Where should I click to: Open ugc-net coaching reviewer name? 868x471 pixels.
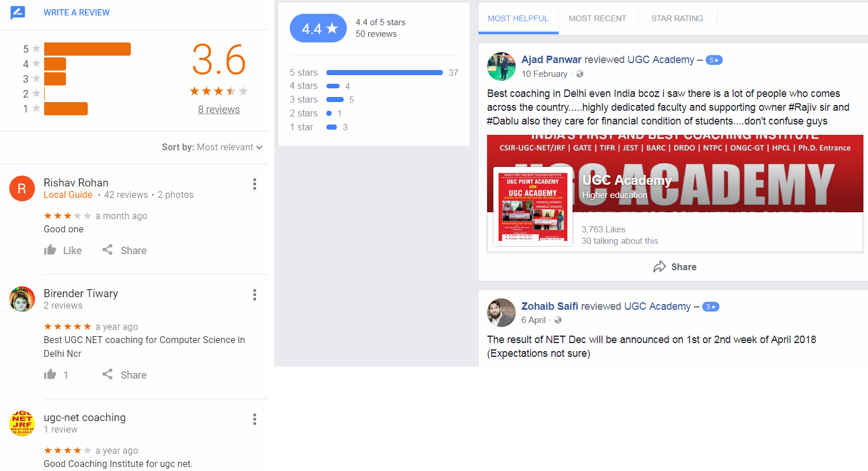[85, 418]
